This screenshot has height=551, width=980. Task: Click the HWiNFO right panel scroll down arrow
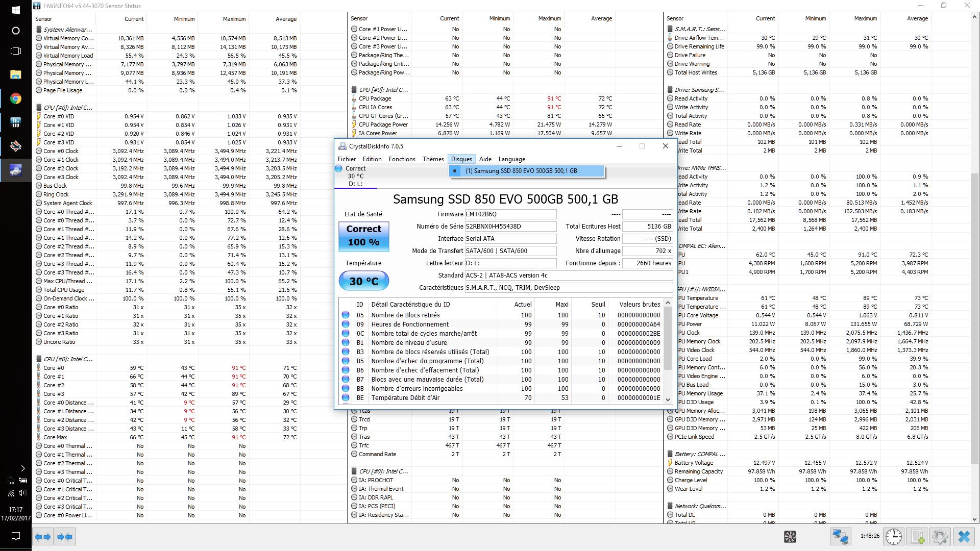(975, 519)
